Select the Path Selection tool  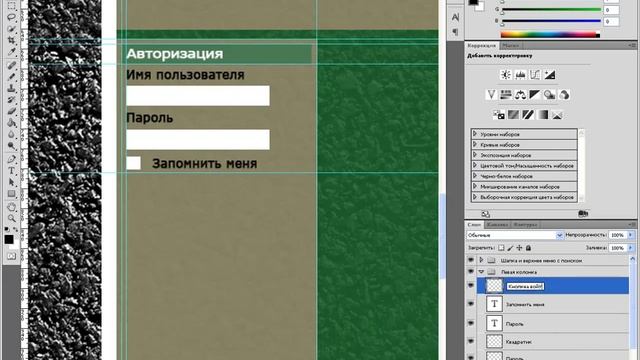click(11, 182)
